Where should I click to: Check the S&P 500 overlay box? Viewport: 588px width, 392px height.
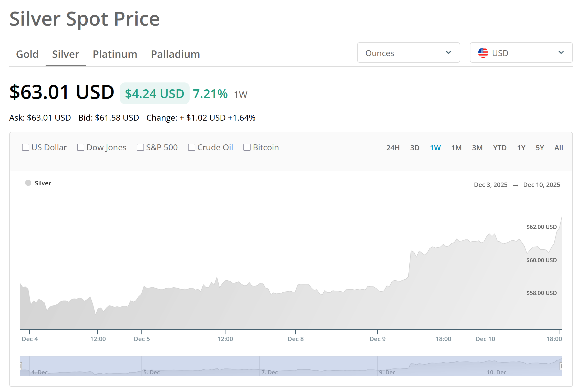140,147
